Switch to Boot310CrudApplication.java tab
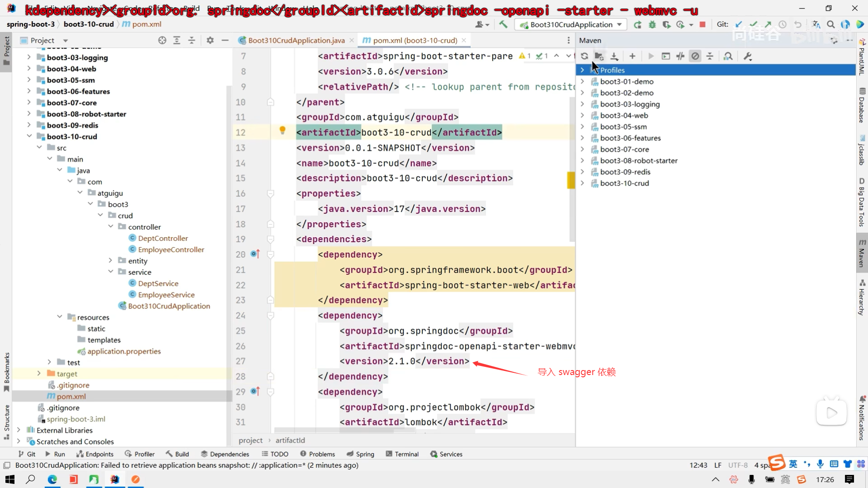This screenshot has width=868, height=488. tap(296, 40)
